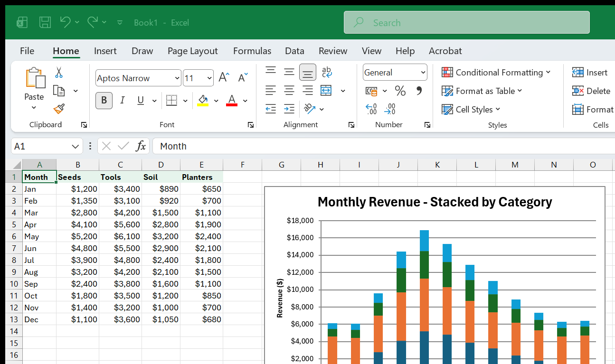615x364 pixels.
Task: Click the Decrease Indent icon
Action: 271,109
